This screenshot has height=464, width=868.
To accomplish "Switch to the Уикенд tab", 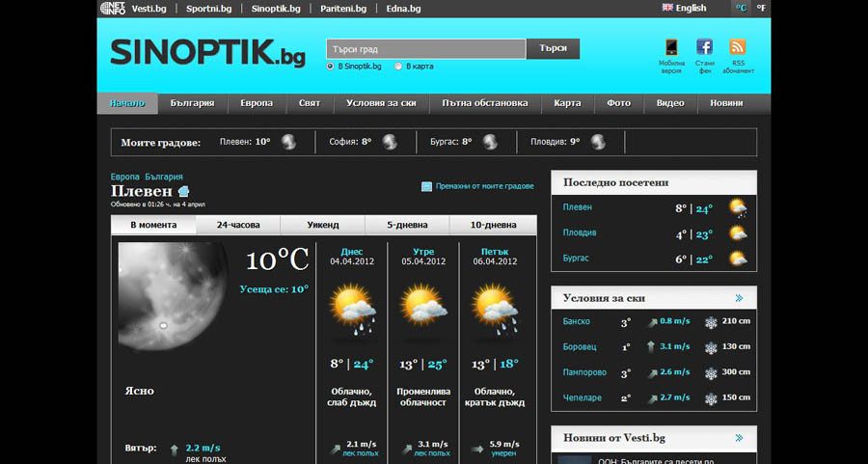I will click(x=323, y=225).
